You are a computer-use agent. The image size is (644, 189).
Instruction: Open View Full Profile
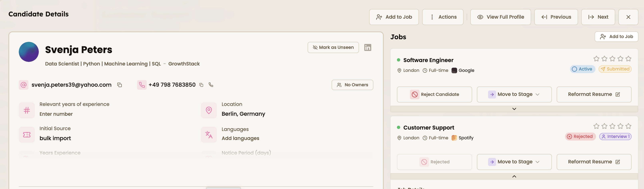(x=500, y=17)
